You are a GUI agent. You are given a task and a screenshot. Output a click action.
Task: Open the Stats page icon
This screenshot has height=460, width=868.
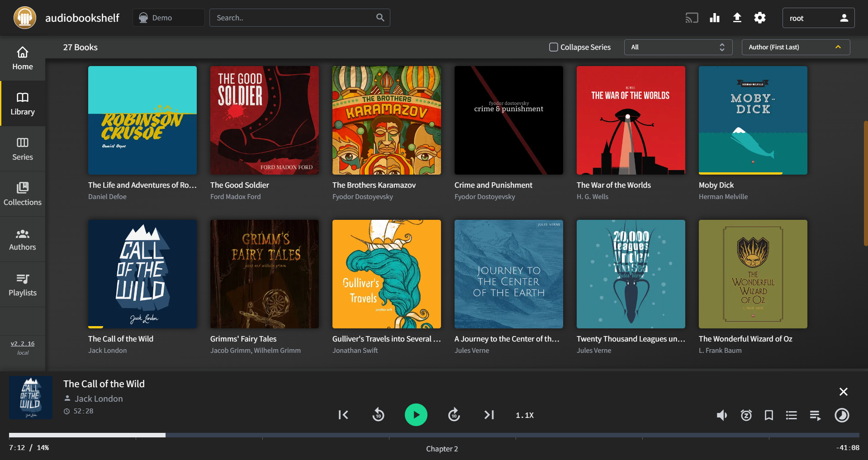coord(714,18)
